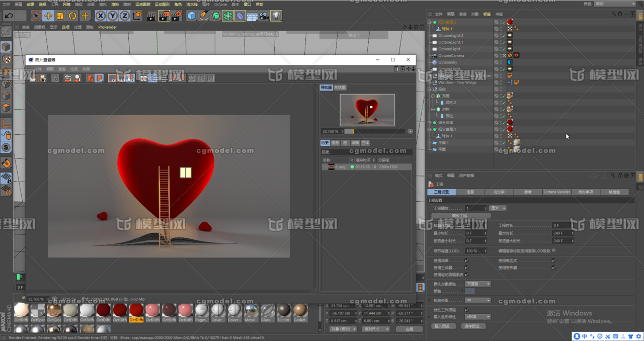
Task: Click the Enable Snap magnet icon
Action: click(6, 163)
